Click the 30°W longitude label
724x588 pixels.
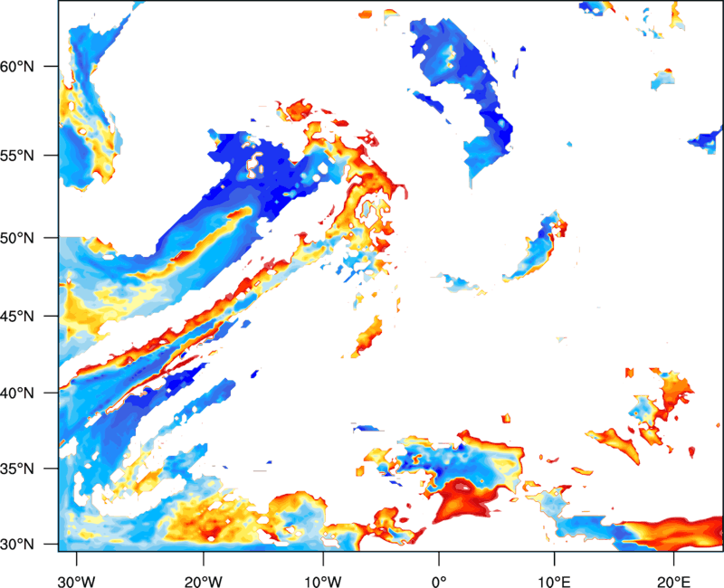[x=77, y=582]
